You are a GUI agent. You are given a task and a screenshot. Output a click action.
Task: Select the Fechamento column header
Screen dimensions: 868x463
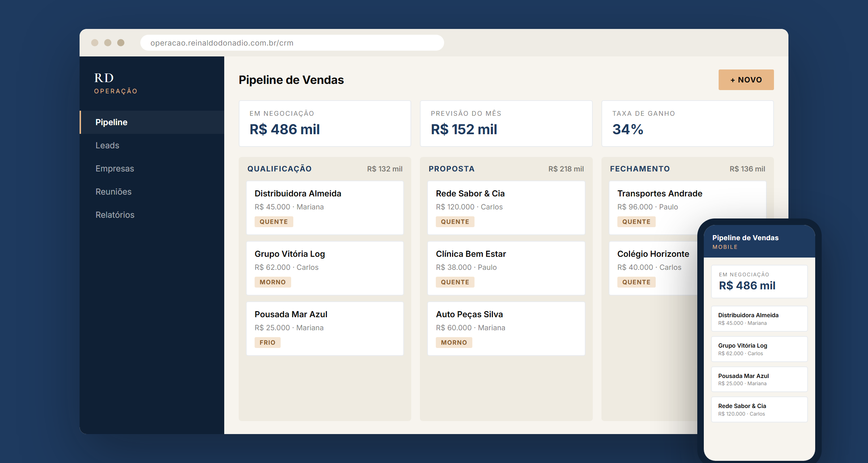pyautogui.click(x=640, y=169)
